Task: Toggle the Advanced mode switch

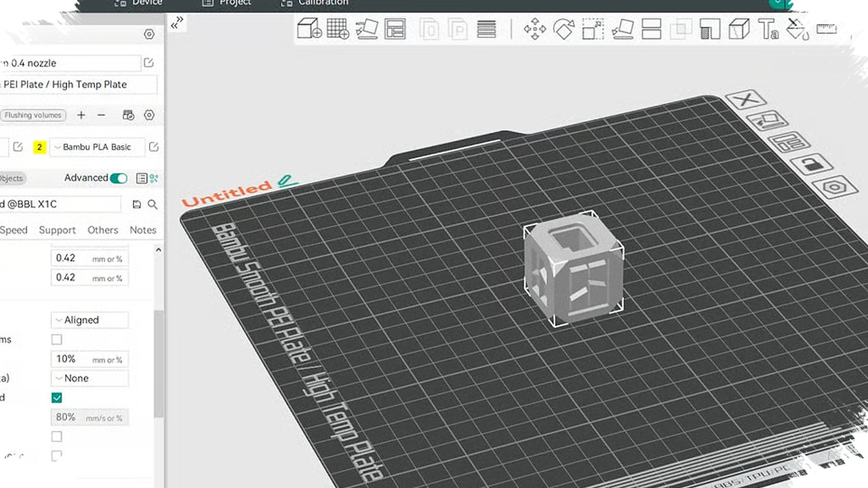Action: coord(119,178)
